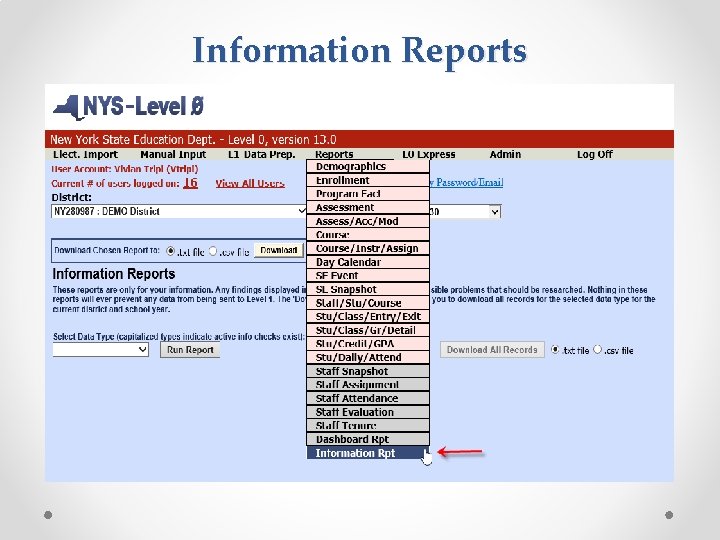
Task: Select Information Rpt entry
Action: 368,453
